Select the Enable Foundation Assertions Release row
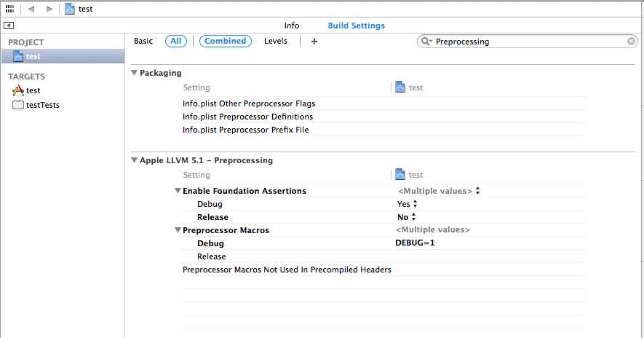The width and height of the screenshot is (644, 338). point(384,217)
